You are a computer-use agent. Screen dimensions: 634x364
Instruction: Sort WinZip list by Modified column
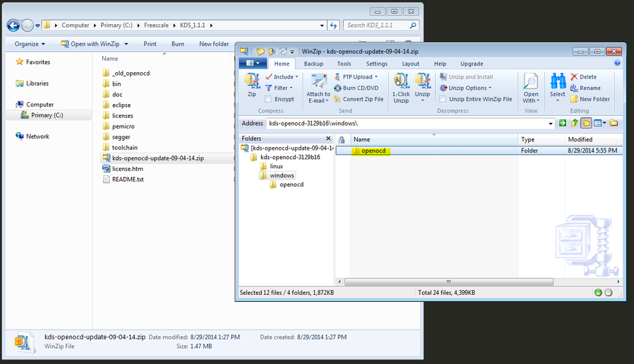(593, 140)
